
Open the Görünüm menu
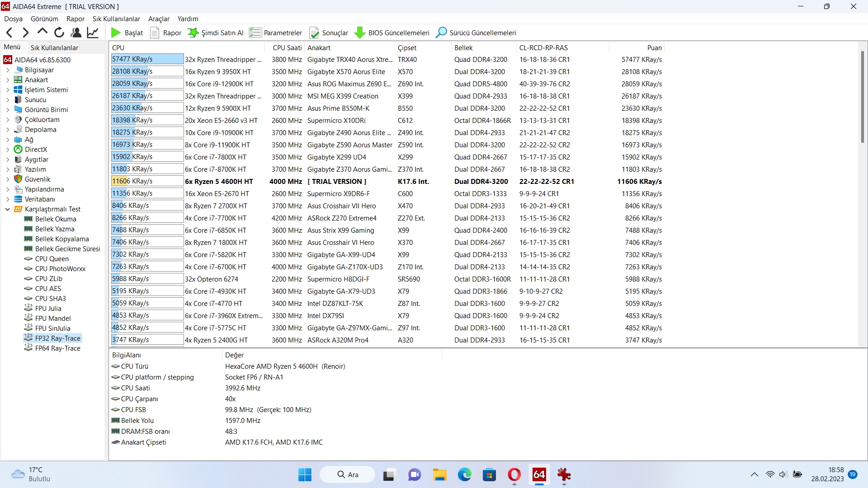point(44,19)
